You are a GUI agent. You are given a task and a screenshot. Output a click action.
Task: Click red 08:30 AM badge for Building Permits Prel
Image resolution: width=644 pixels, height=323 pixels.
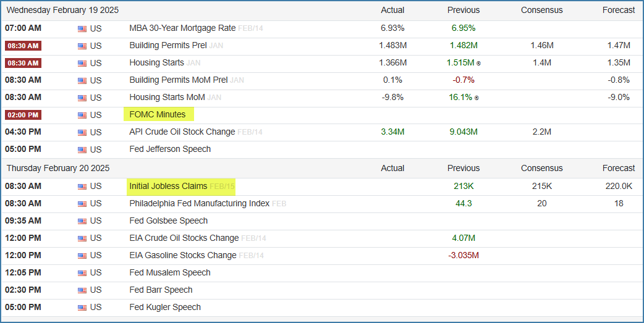point(23,46)
